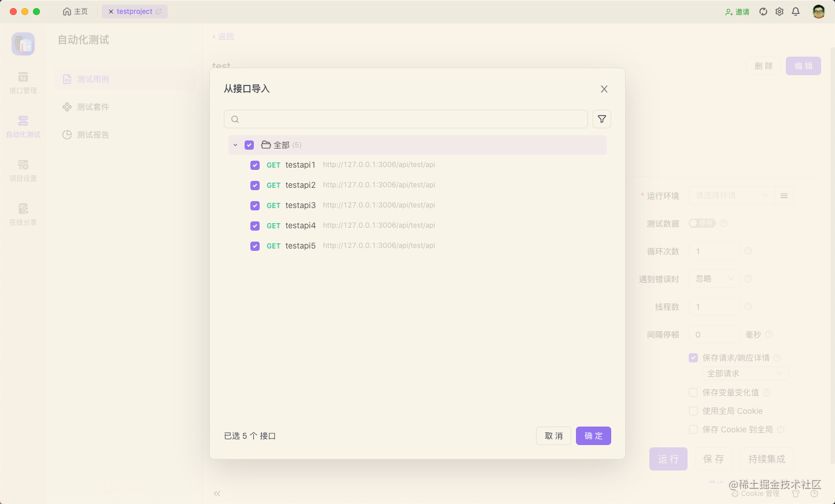Click help icon next to 遇到错误时

(748, 279)
